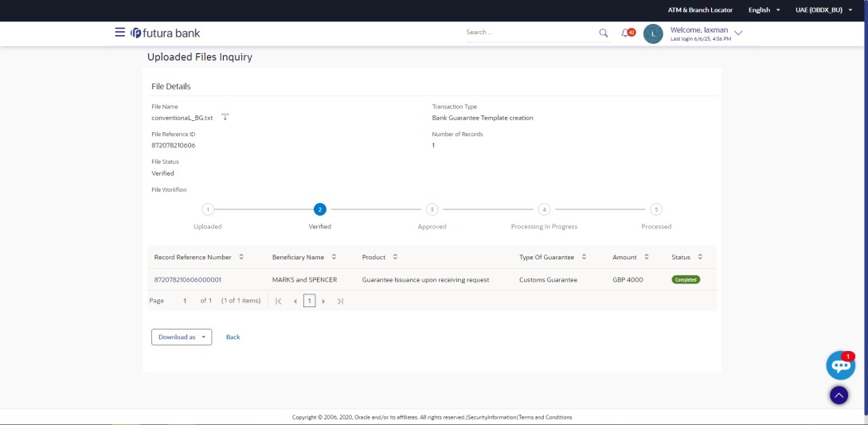Click in the Search input field

(530, 33)
